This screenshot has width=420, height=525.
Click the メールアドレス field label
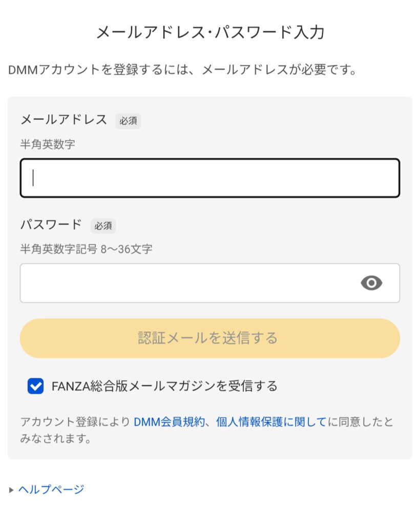click(64, 119)
